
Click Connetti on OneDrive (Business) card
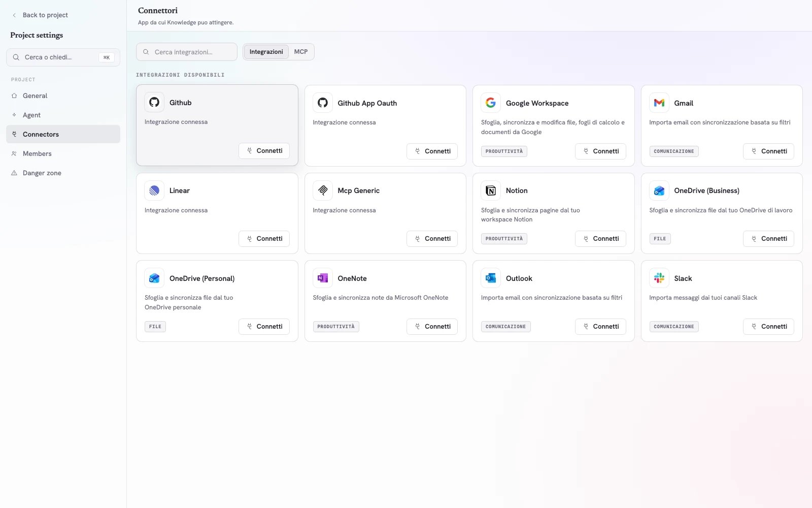[768, 239]
